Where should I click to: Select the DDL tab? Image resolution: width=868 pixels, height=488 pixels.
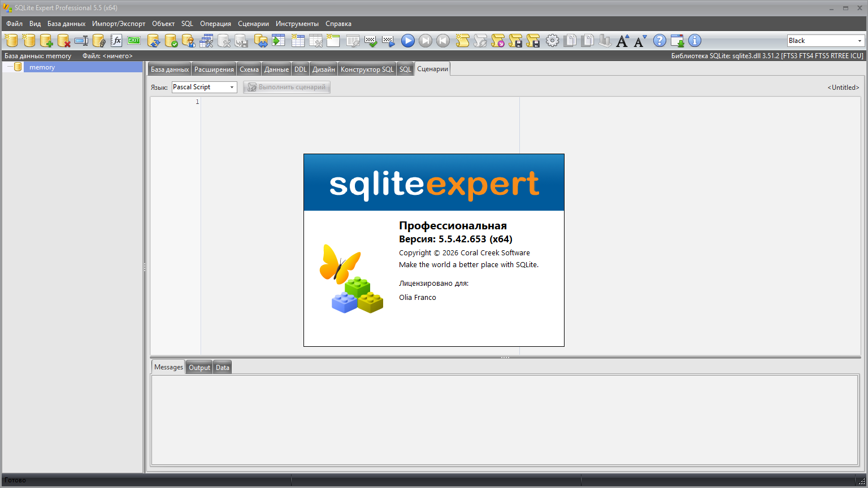[x=300, y=69]
